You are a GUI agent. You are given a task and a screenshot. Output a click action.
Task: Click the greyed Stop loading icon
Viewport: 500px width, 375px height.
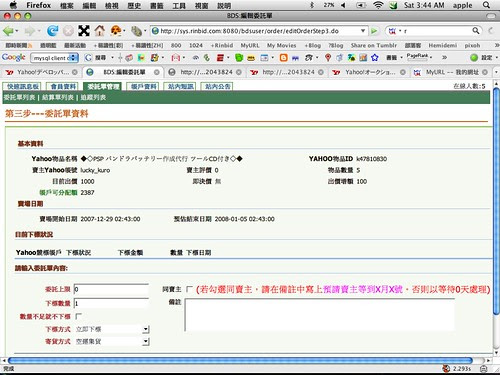click(x=68, y=31)
